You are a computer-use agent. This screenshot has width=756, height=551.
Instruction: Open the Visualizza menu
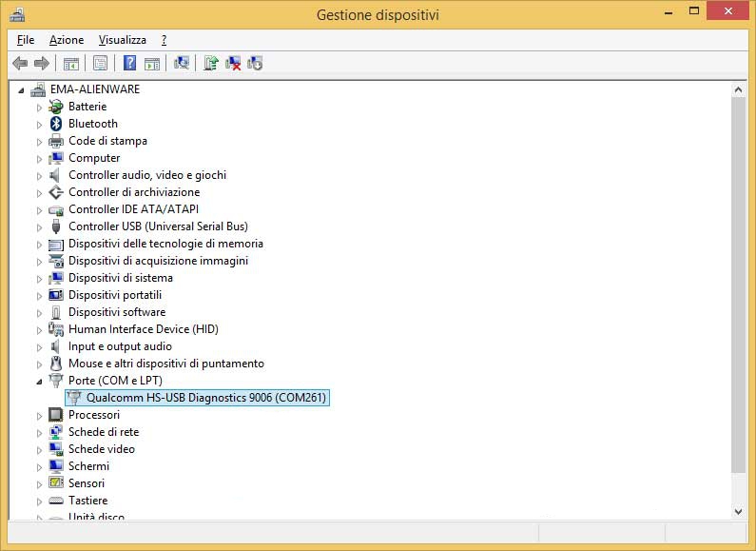(x=122, y=40)
